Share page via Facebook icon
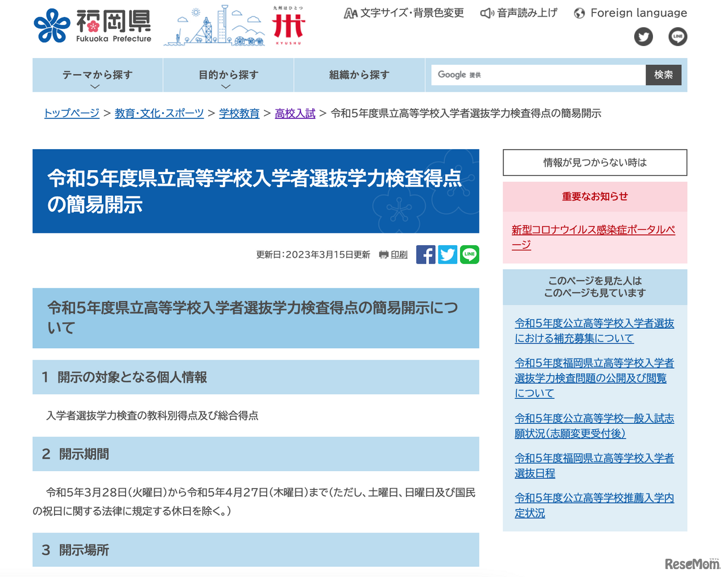This screenshot has width=728, height=577. coord(425,254)
